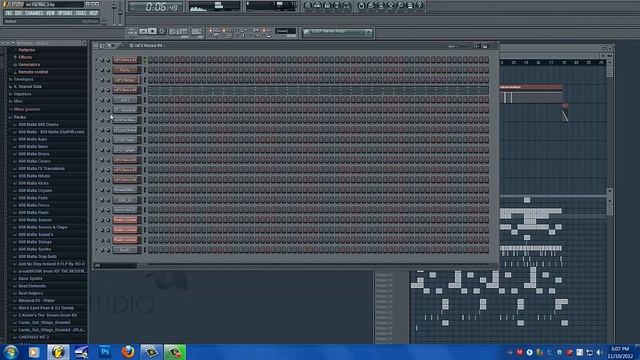Viewport: 640px width, 360px height.
Task: Open the 808 Mafia Arps folder
Action: [x=32, y=139]
